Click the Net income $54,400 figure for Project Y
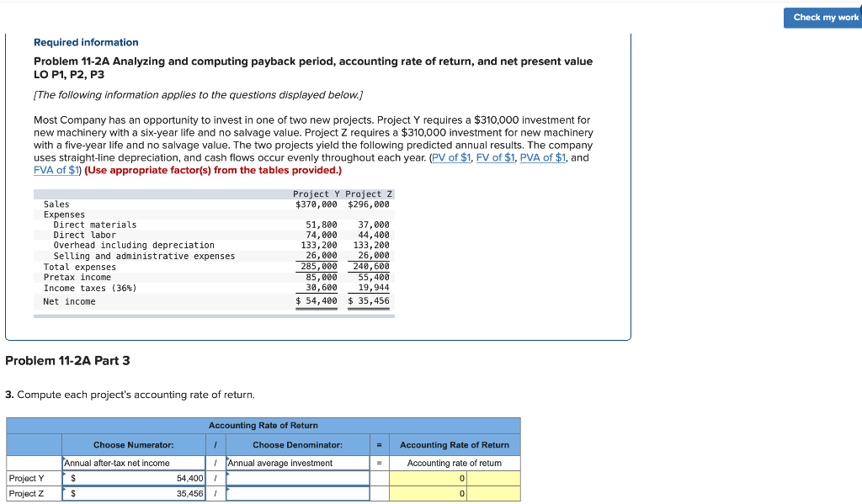The height and width of the screenshot is (504, 862). click(x=315, y=300)
